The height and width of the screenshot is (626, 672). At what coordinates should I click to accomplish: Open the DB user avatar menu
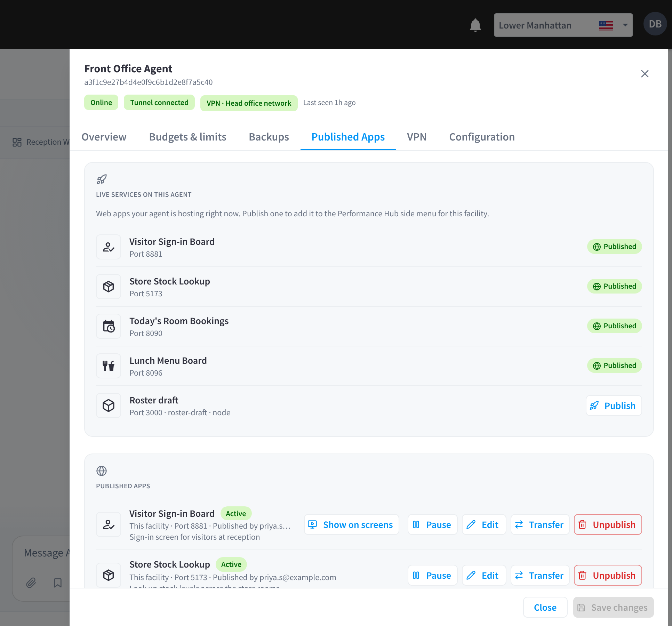click(x=655, y=24)
